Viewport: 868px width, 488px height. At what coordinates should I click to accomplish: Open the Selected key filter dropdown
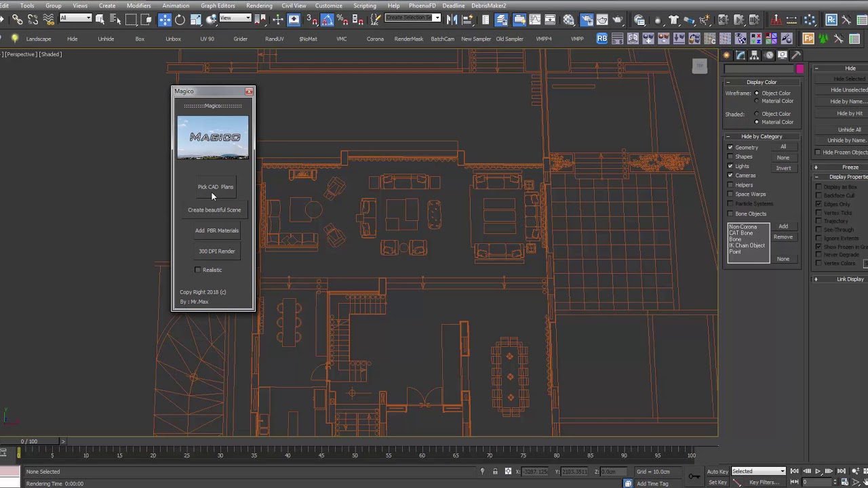(x=758, y=471)
